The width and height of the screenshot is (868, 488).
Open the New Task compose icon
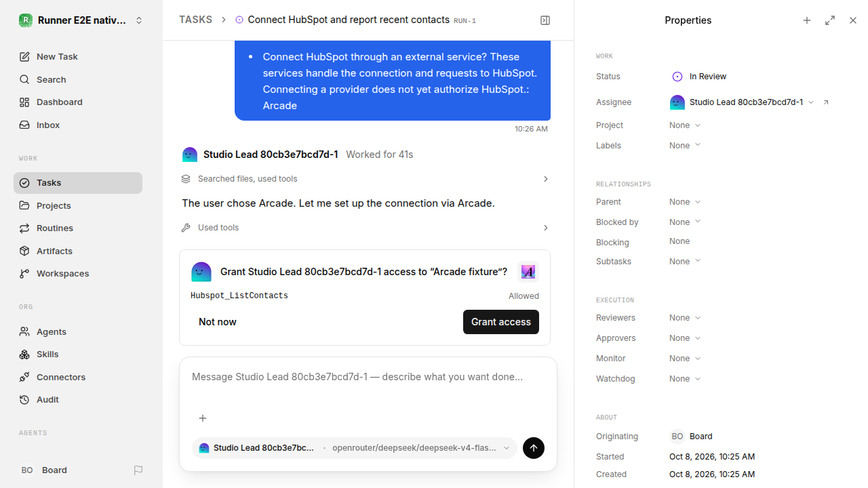coord(24,57)
